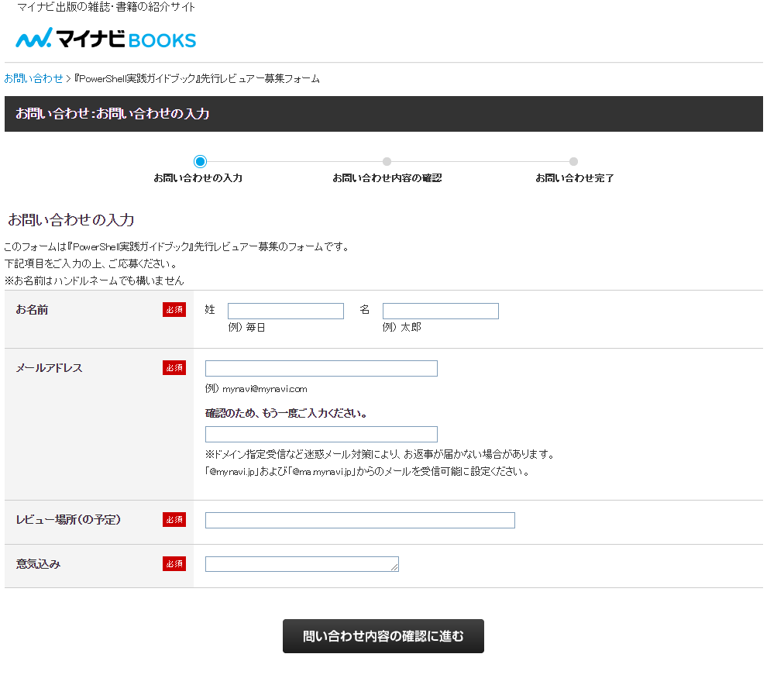The width and height of the screenshot is (784, 678).
Task: Click the note mentioning @mynavi.jp mail reception
Action: (x=368, y=471)
